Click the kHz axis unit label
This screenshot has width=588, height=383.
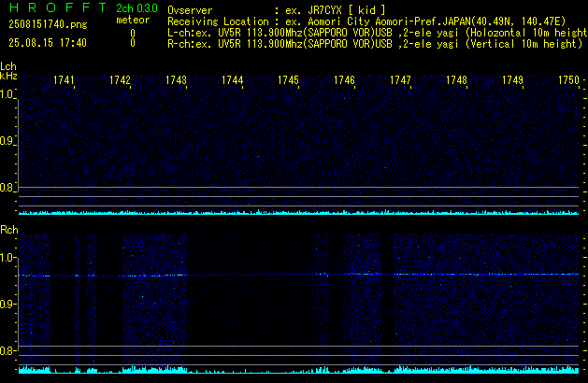tap(8, 76)
